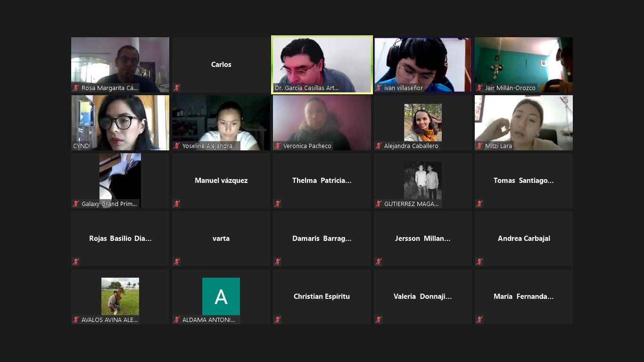The width and height of the screenshot is (644, 362).
Task: Select the Thelma Patricia participant tile
Action: click(322, 181)
